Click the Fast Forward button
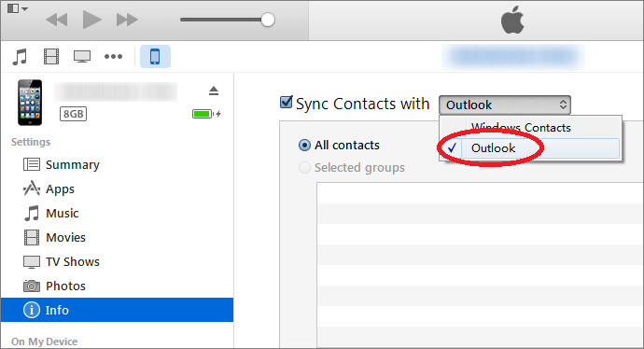This screenshot has width=644, height=349. pos(127,20)
